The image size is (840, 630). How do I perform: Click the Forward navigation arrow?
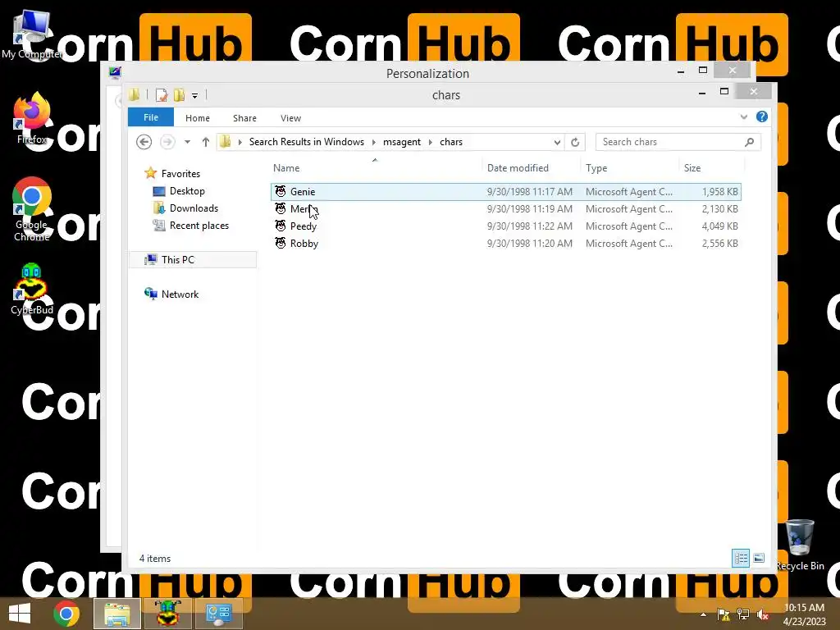pyautogui.click(x=167, y=142)
